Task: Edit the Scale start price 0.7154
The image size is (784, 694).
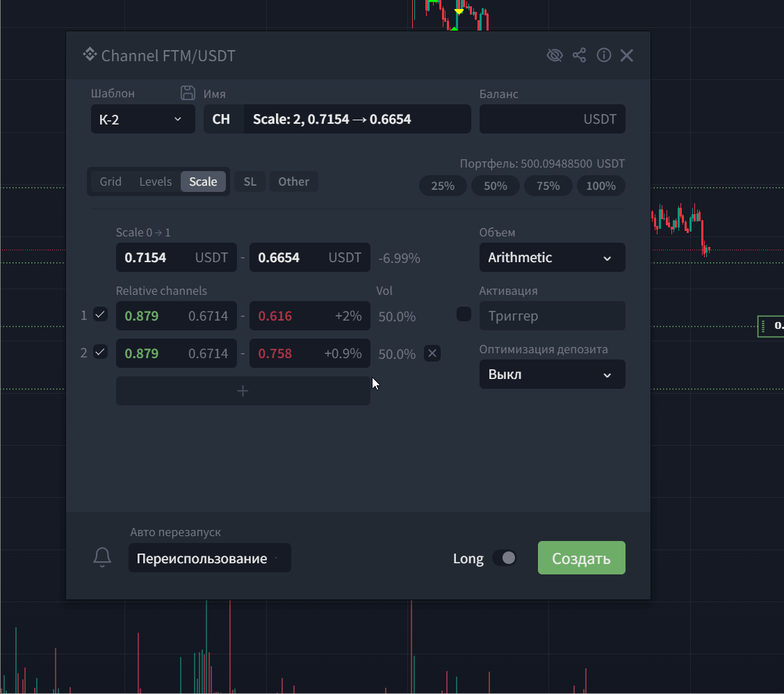Action: coord(177,258)
